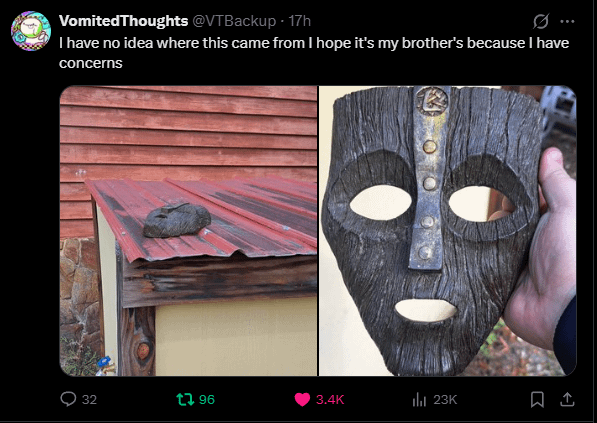
Task: Open the VomitedThoughts display name link
Action: (x=123, y=21)
